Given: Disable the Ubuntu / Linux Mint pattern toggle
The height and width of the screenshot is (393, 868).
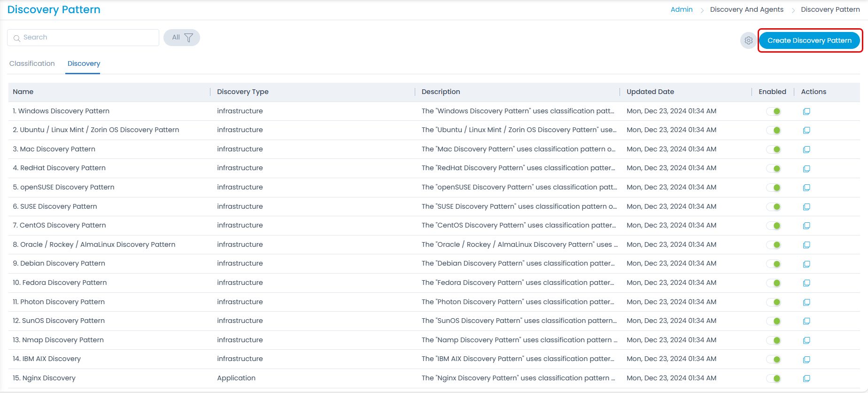Looking at the screenshot, I should (x=774, y=130).
